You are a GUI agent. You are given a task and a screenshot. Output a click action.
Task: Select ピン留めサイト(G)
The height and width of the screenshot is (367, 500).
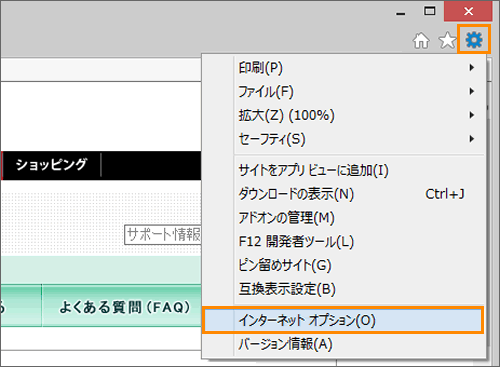pyautogui.click(x=343, y=265)
